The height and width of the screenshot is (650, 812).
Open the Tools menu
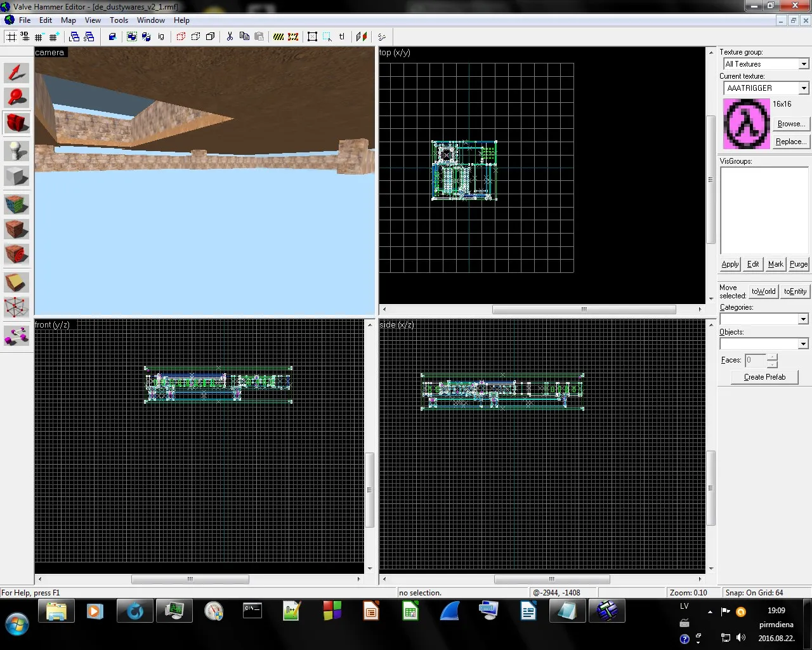[119, 20]
